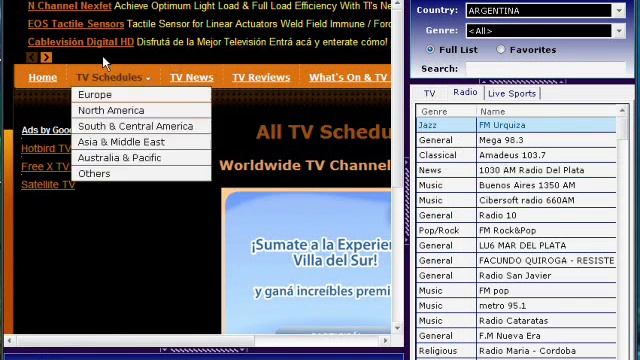Viewport: 640px width, 360px height.
Task: Sort the station list by Name column
Action: (x=547, y=111)
